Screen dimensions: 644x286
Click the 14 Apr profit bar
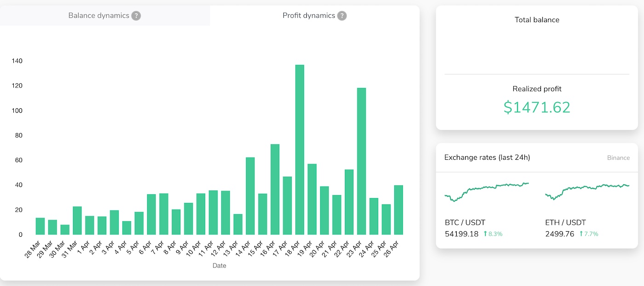coord(250,196)
